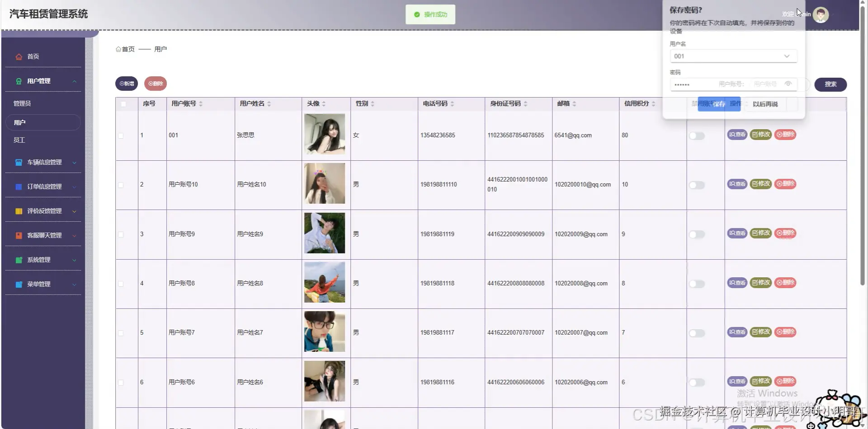Click the 客服聊天管理 sidebar icon

coord(19,235)
